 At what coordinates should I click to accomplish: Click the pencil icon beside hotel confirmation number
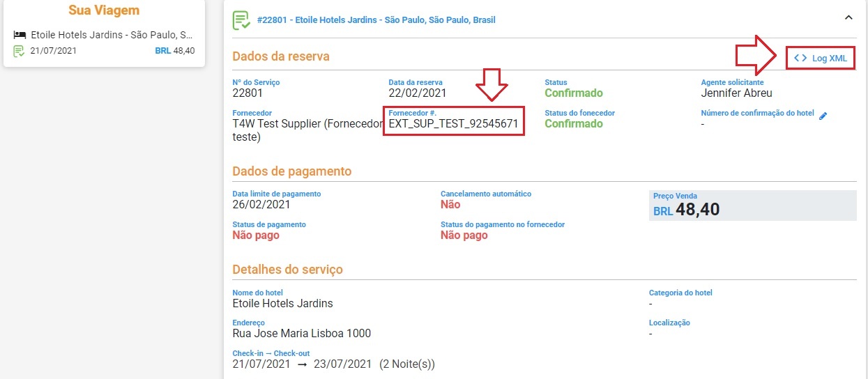point(823,116)
